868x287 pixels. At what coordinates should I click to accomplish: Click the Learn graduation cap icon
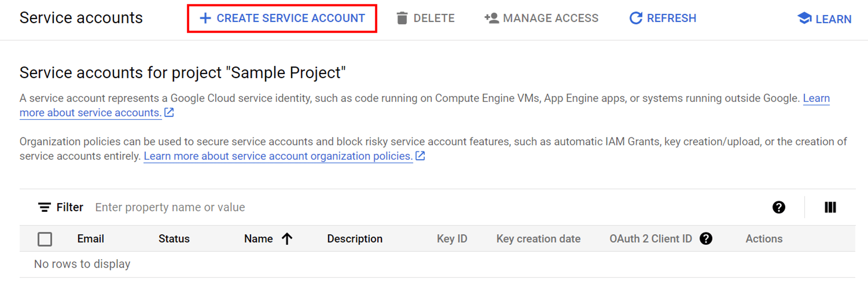pos(804,18)
